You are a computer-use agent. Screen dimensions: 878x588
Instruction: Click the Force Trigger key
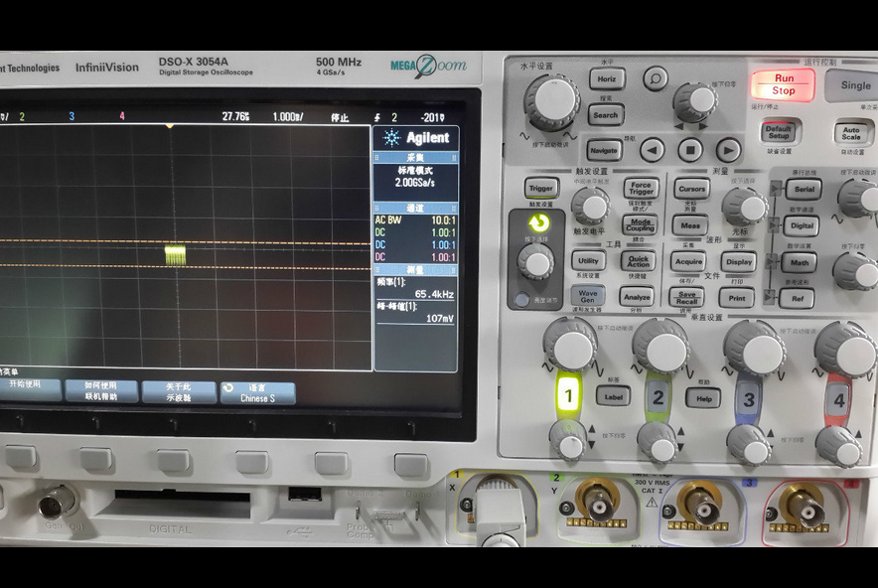click(x=641, y=188)
